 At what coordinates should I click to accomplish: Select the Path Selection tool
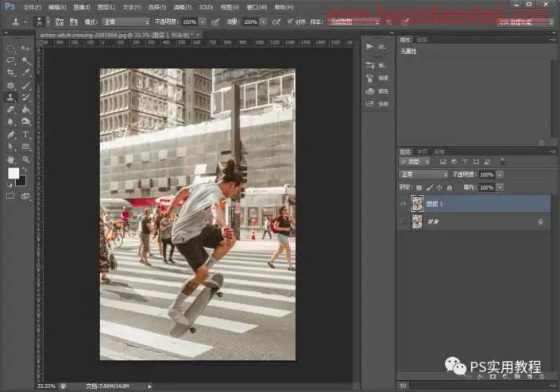[10, 147]
